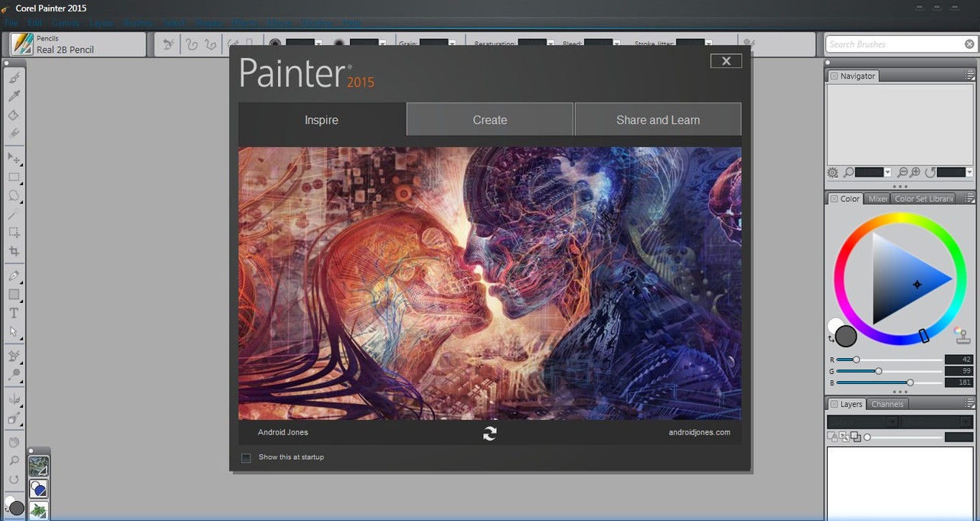Screen dimensions: 980x521
Task: Select the Mirror Painting tool
Action: point(14,400)
